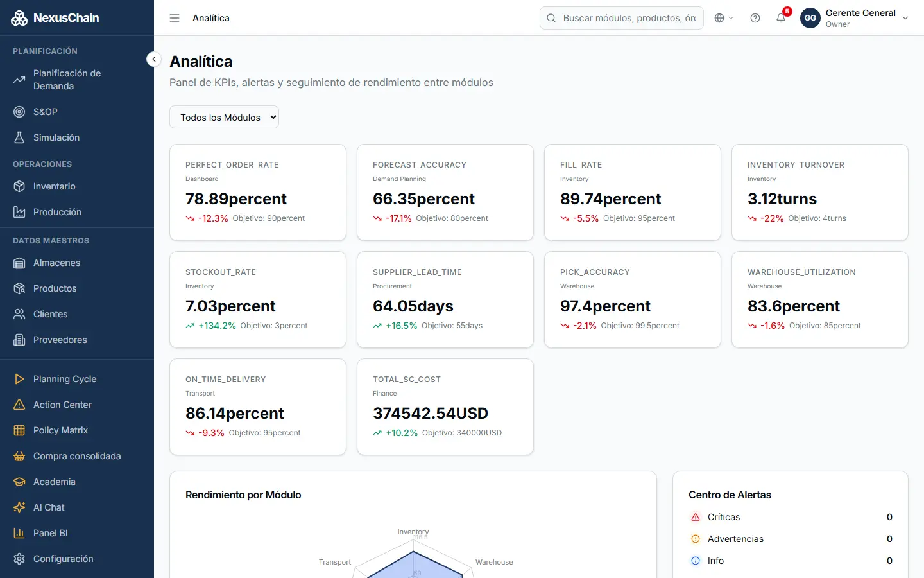
Task: Expand the Gerente General user menu chevron
Action: [x=905, y=18]
